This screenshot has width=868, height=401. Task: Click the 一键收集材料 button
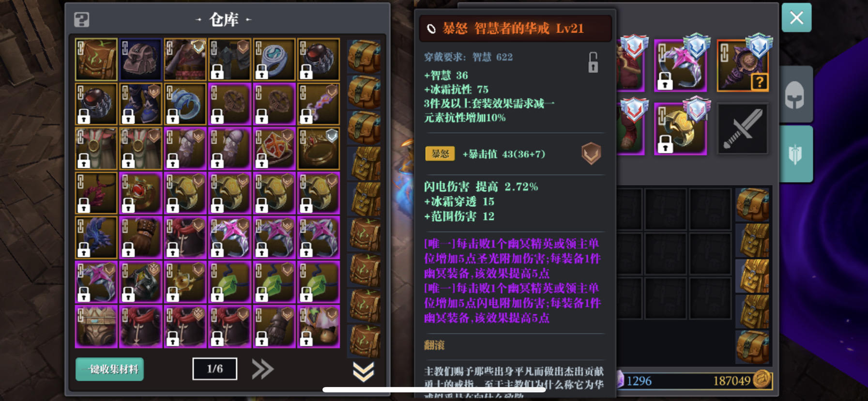110,369
